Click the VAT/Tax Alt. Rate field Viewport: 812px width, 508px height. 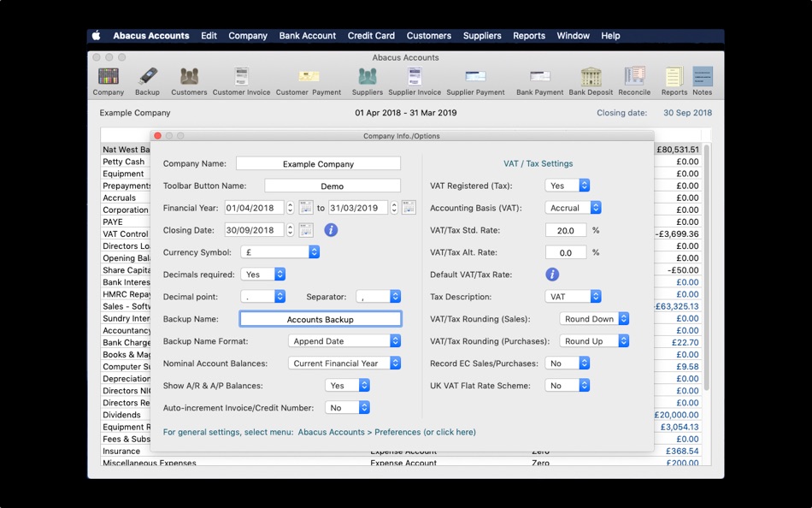[566, 252]
